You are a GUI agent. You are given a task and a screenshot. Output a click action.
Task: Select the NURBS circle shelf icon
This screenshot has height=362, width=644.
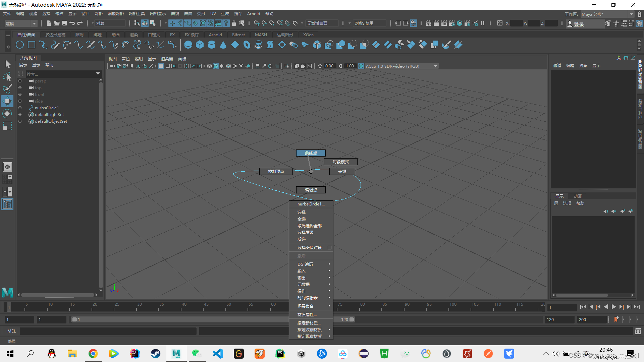[x=20, y=45]
